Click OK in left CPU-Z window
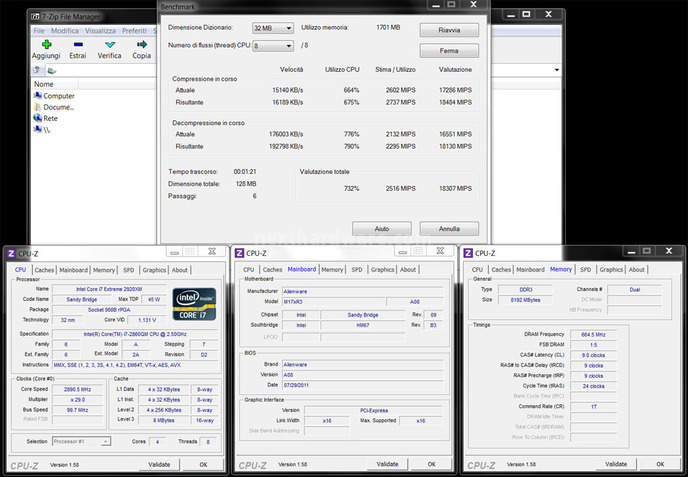The height and width of the screenshot is (477, 688). (204, 464)
